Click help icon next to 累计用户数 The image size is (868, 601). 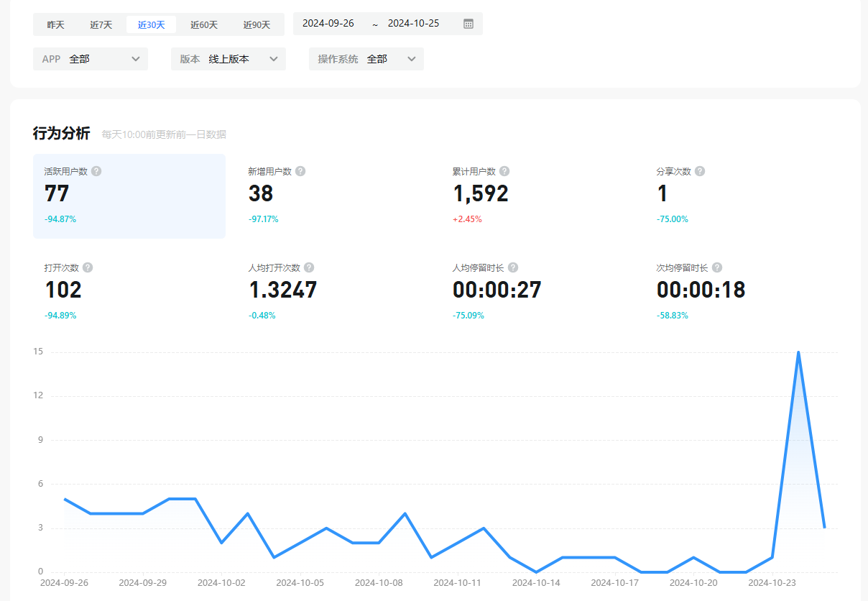(504, 171)
